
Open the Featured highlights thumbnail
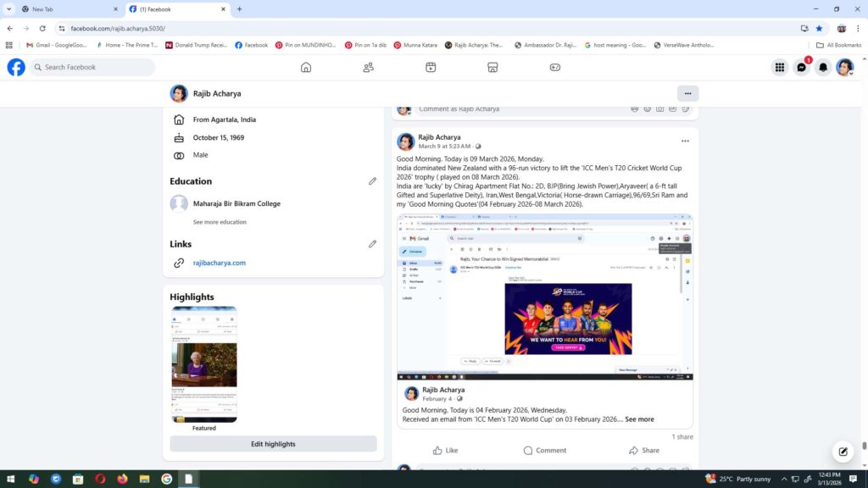click(204, 364)
